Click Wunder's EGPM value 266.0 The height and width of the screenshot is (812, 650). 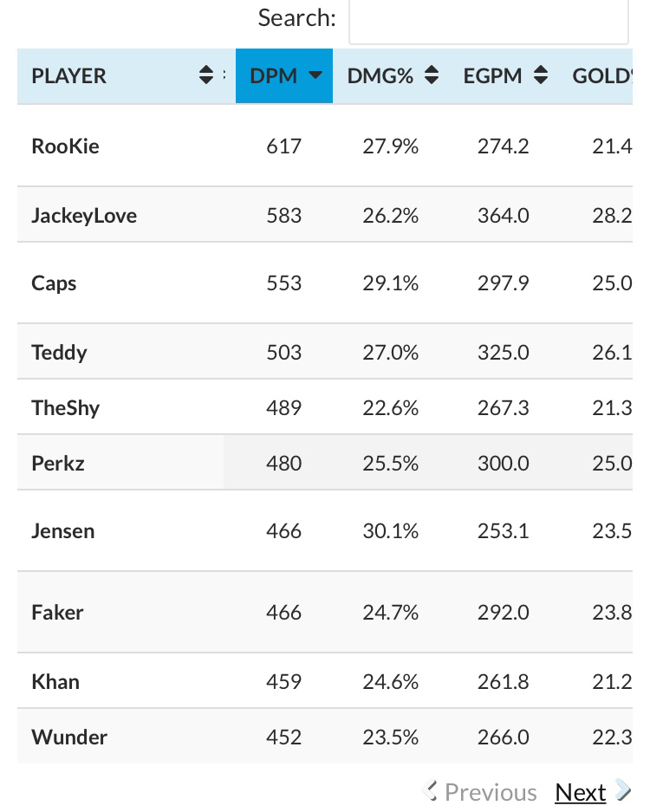[x=503, y=737]
